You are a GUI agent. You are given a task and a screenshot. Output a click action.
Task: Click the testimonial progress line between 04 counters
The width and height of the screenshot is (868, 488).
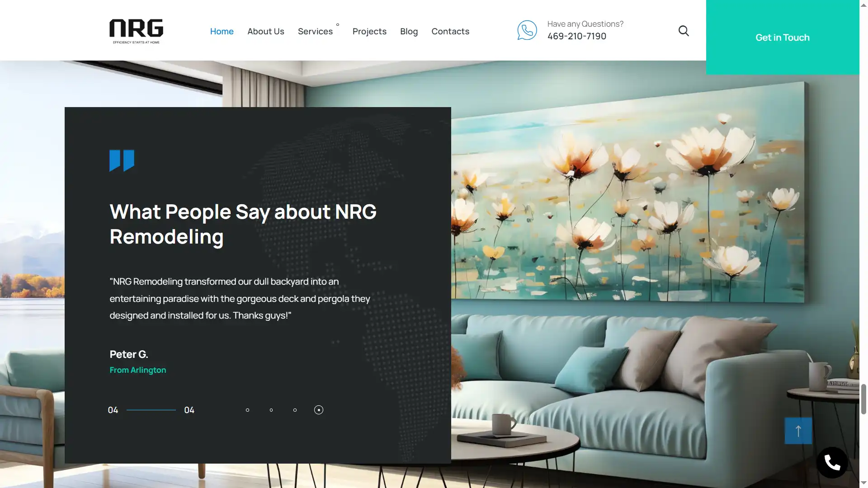(151, 410)
